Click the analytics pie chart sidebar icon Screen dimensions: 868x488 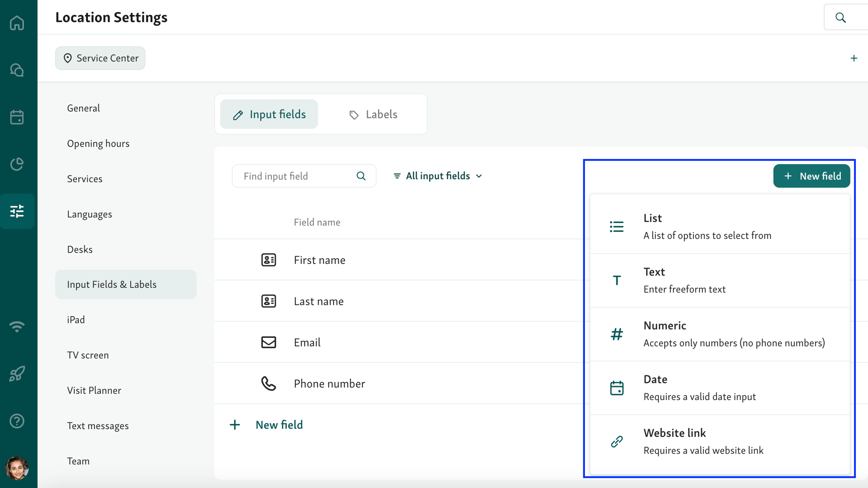[17, 164]
